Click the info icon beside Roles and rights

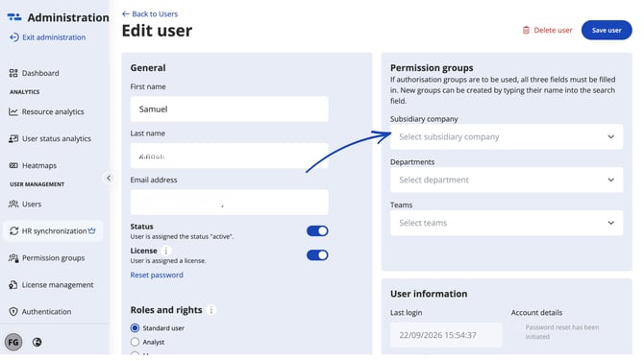tap(211, 310)
